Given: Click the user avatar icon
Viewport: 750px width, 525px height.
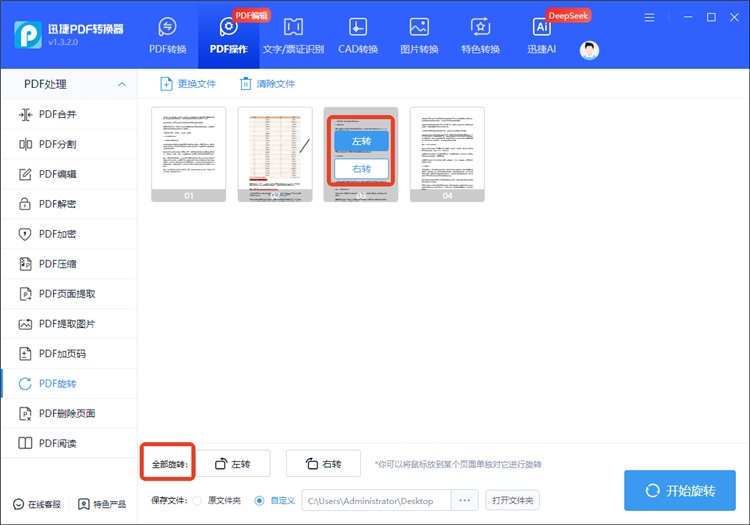Looking at the screenshot, I should pyautogui.click(x=589, y=50).
